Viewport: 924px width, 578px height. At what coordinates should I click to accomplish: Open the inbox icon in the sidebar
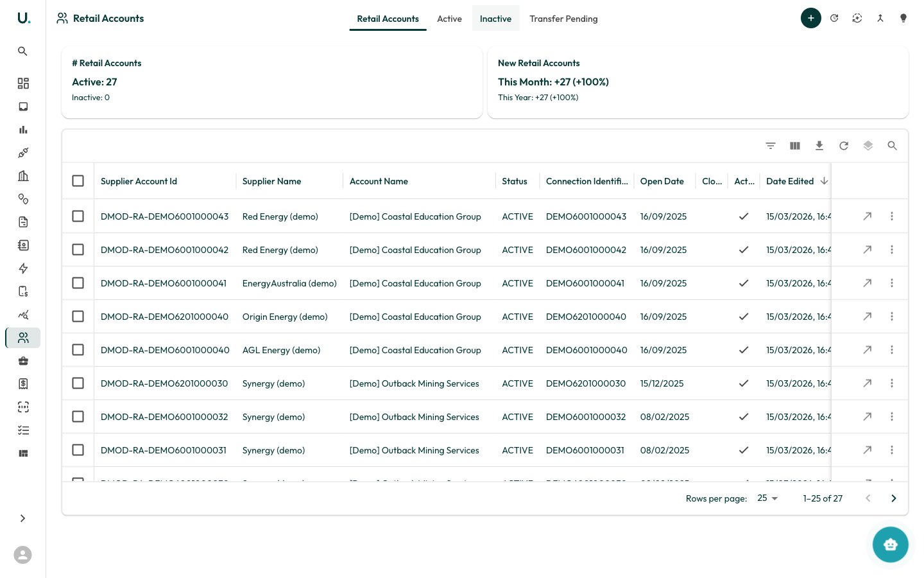click(23, 107)
